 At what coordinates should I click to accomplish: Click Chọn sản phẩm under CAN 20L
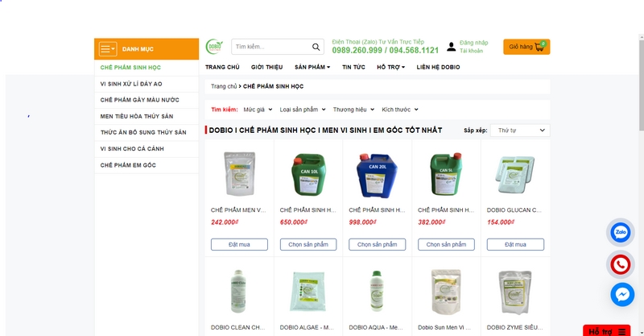coord(377,244)
